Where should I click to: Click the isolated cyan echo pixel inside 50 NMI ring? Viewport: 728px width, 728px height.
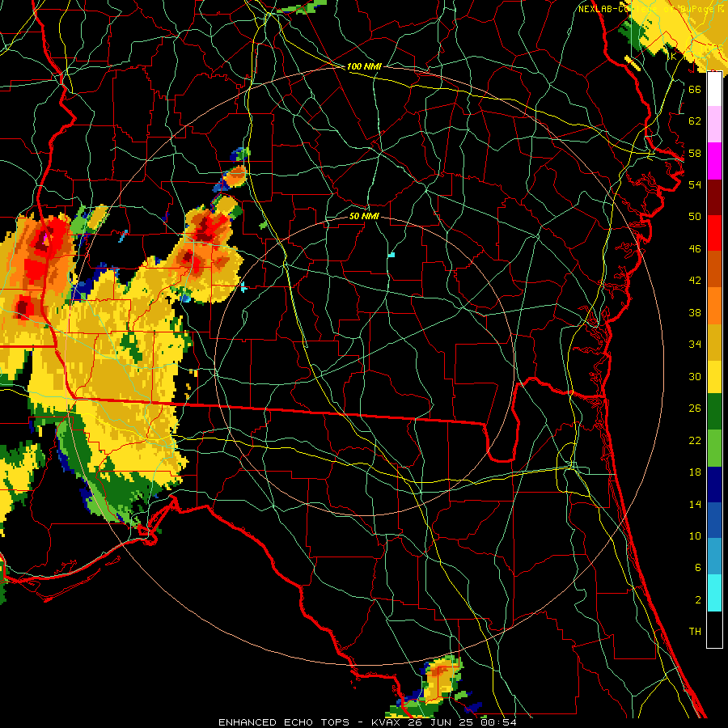[x=392, y=255]
